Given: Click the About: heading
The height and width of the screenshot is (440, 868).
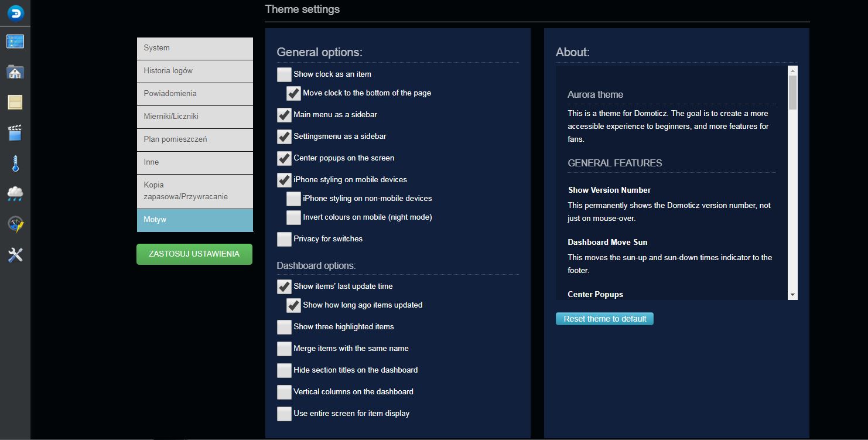Looking at the screenshot, I should coord(573,52).
